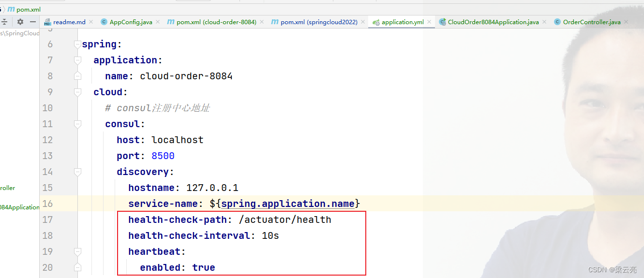Click the class icon on AppConfig.java tab
The height and width of the screenshot is (278, 644).
point(104,22)
